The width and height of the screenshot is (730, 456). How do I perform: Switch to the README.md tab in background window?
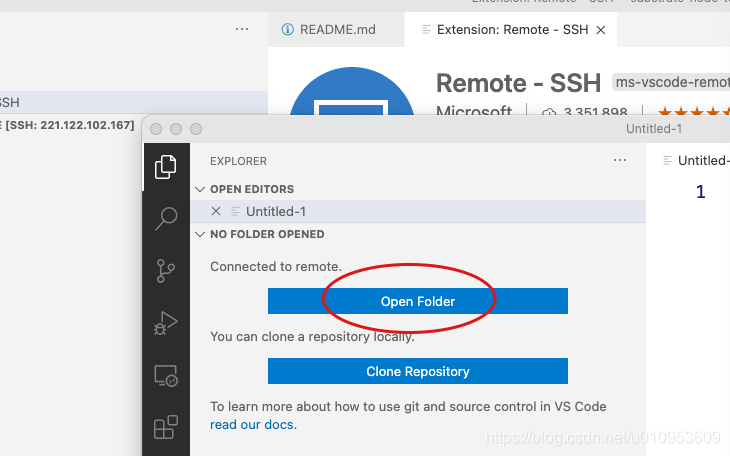coord(336,29)
